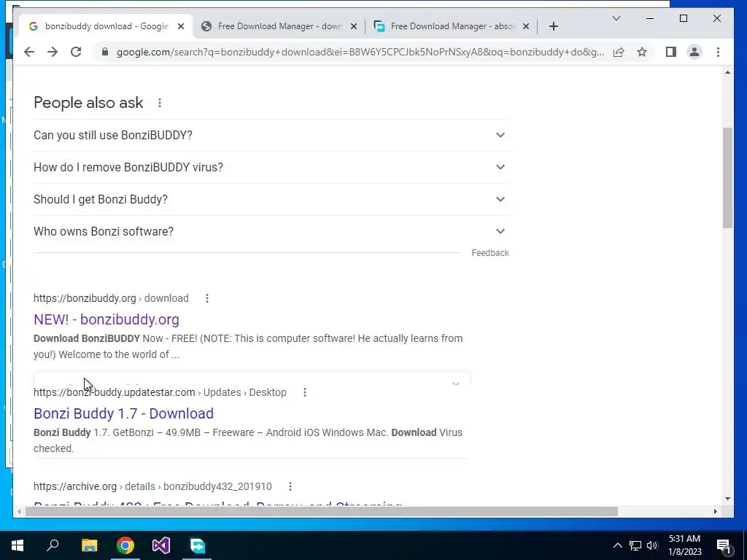Open the notification center icon

click(x=724, y=545)
